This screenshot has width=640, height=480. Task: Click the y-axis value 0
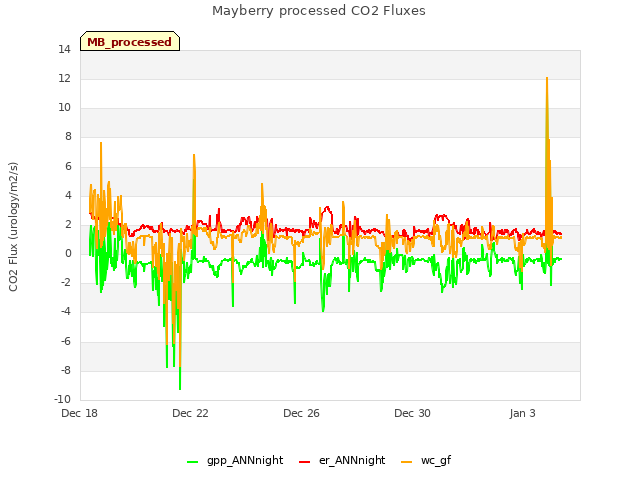(68, 253)
